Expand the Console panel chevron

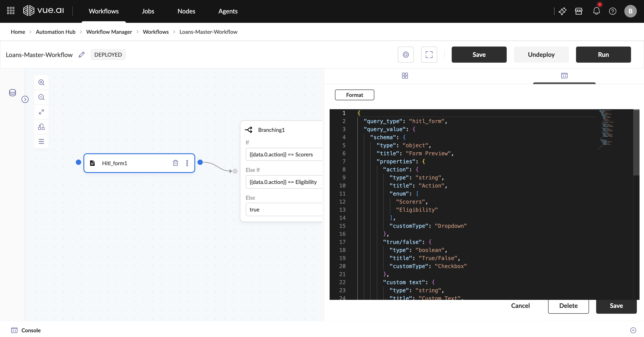click(x=633, y=330)
